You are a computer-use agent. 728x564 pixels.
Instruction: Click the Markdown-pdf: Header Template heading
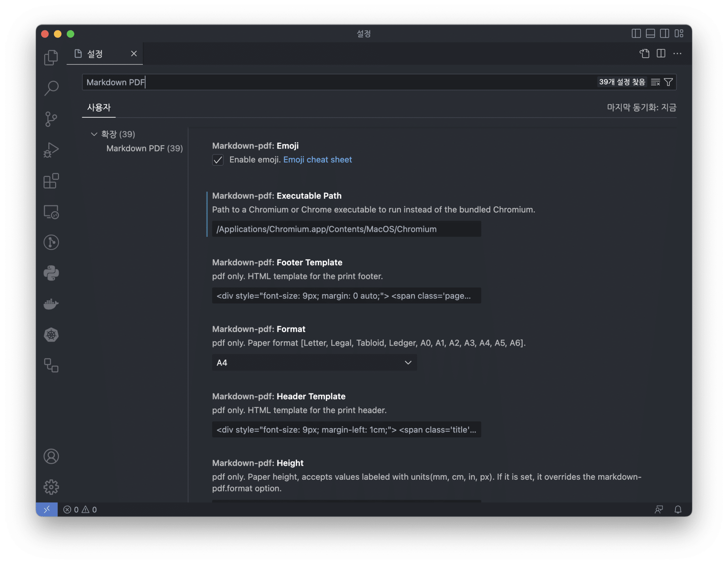click(279, 397)
